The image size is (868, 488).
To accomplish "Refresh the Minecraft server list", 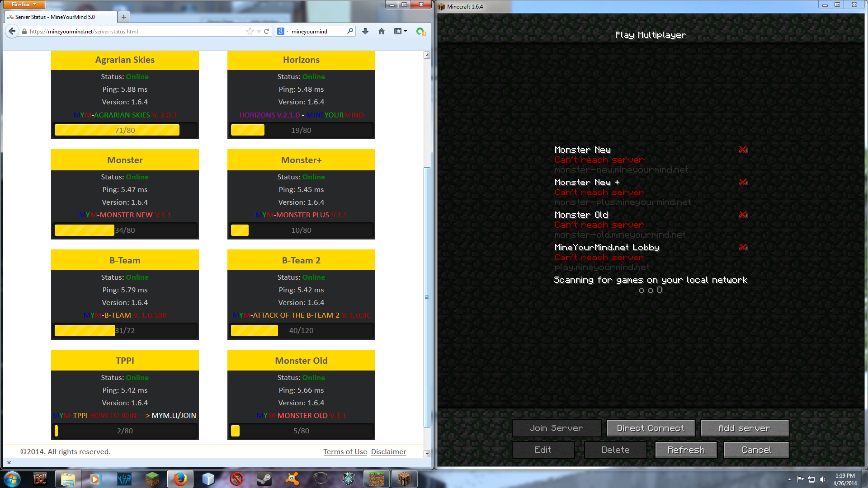I will 686,450.
